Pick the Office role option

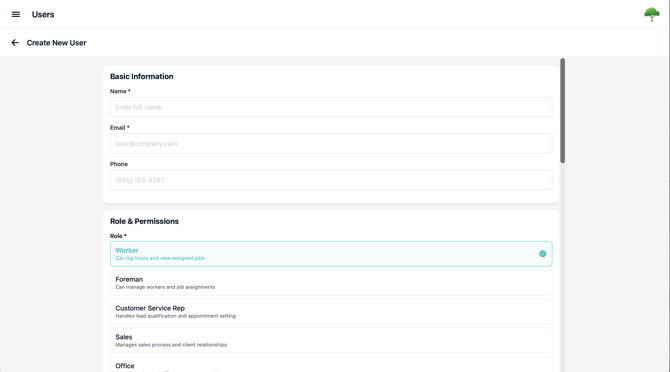[x=331, y=364]
